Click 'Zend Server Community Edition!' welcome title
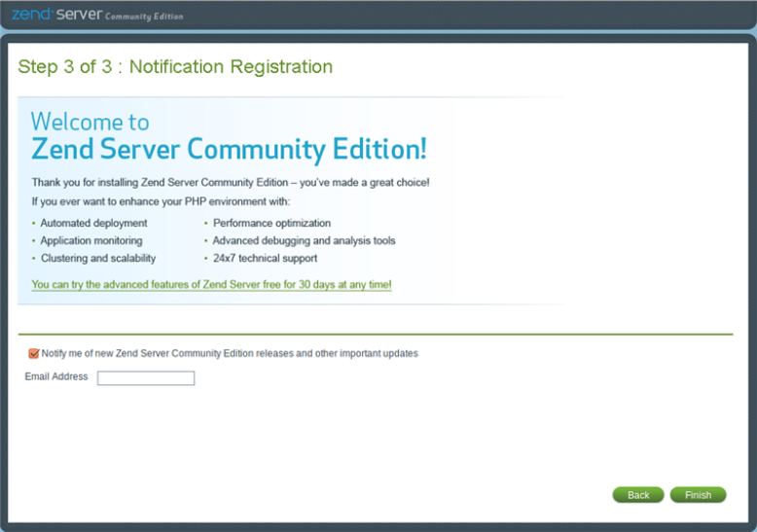This screenshot has height=532, width=757. click(230, 149)
